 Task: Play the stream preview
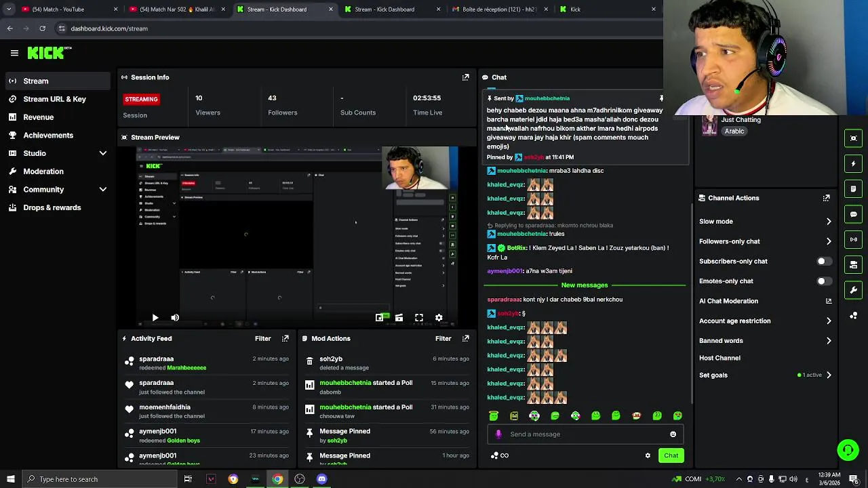tap(155, 317)
